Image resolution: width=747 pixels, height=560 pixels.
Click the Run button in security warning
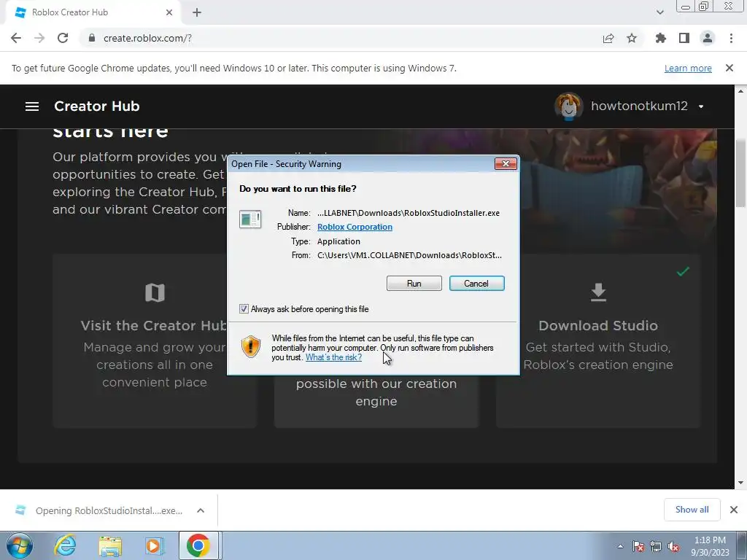[414, 284]
